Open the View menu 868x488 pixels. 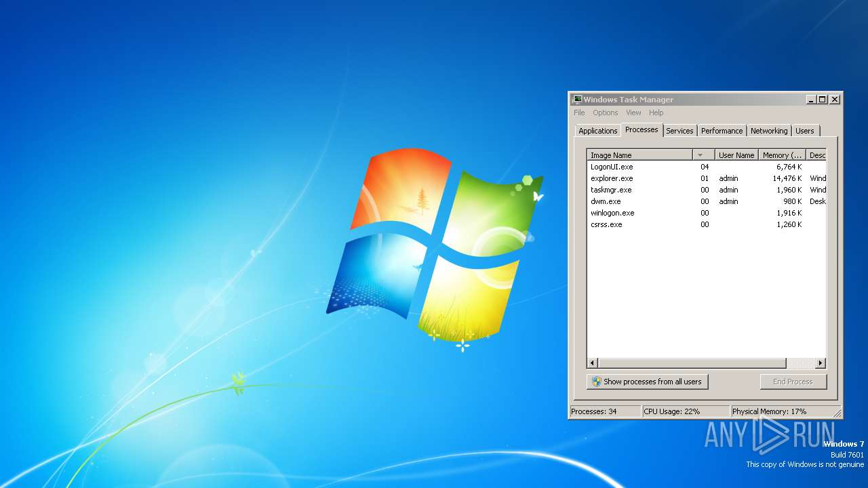pos(633,113)
